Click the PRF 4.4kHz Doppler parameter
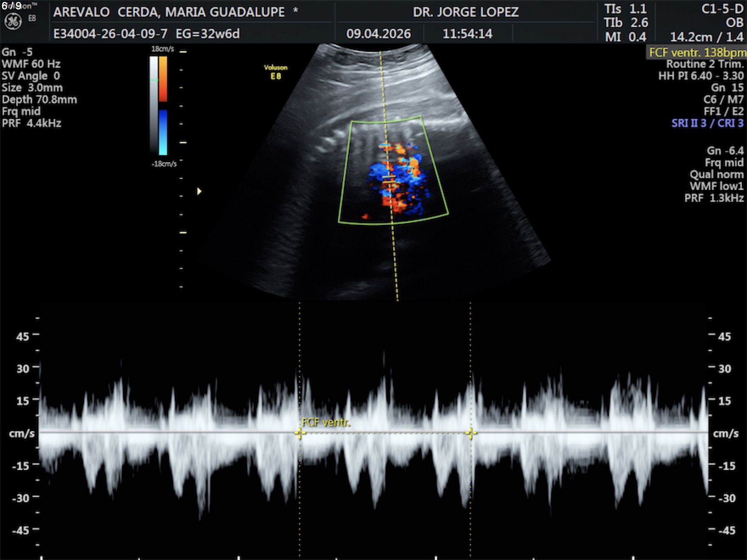The height and width of the screenshot is (560, 747). tap(31, 123)
